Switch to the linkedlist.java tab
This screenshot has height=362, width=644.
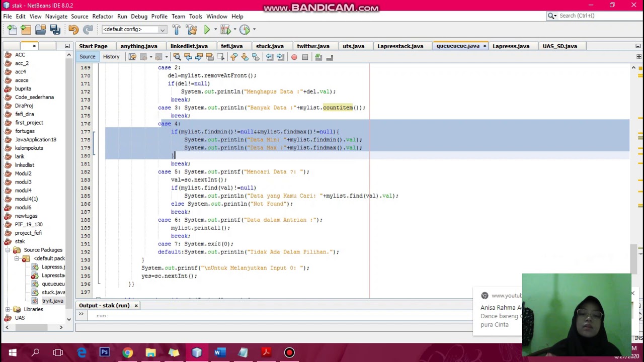[x=189, y=46]
